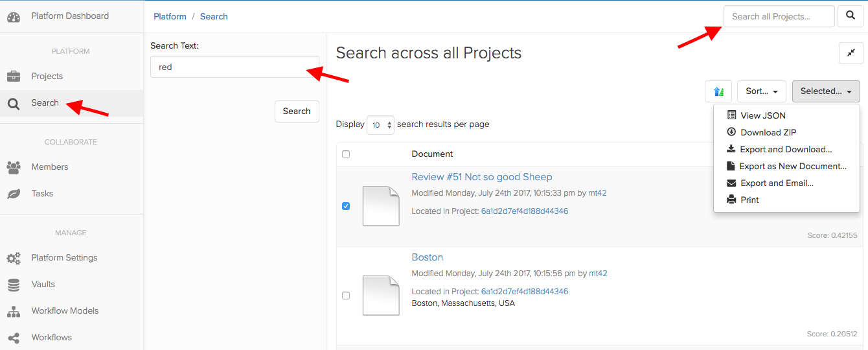
Task: Click the Workflows share icon
Action: click(x=14, y=338)
